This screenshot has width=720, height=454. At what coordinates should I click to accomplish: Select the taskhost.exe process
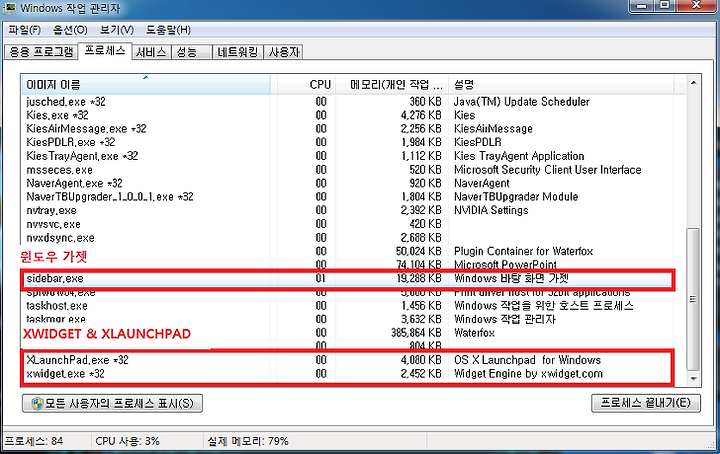pos(57,306)
